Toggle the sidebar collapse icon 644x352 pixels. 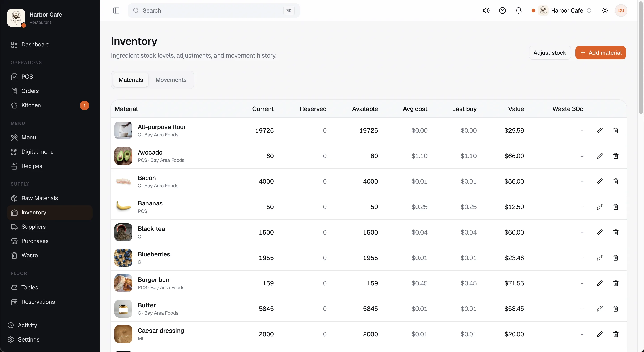pos(116,10)
